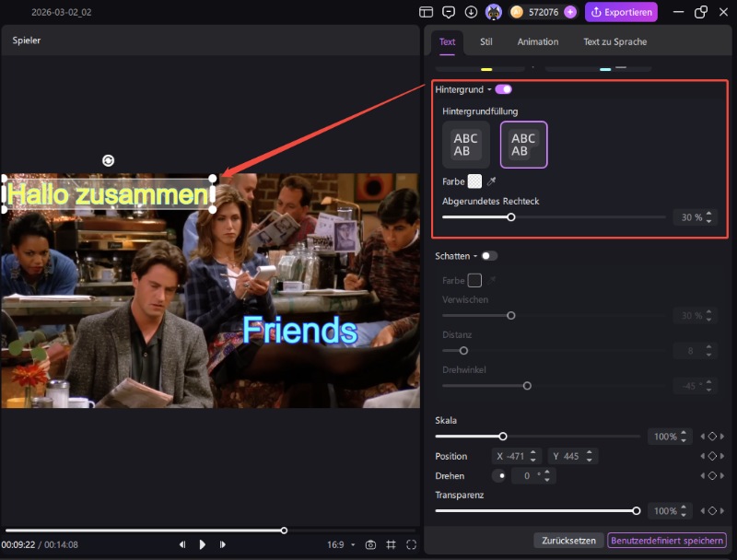The width and height of the screenshot is (737, 560).
Task: Open the 16:9 aspect ratio dropdown
Action: pos(341,544)
